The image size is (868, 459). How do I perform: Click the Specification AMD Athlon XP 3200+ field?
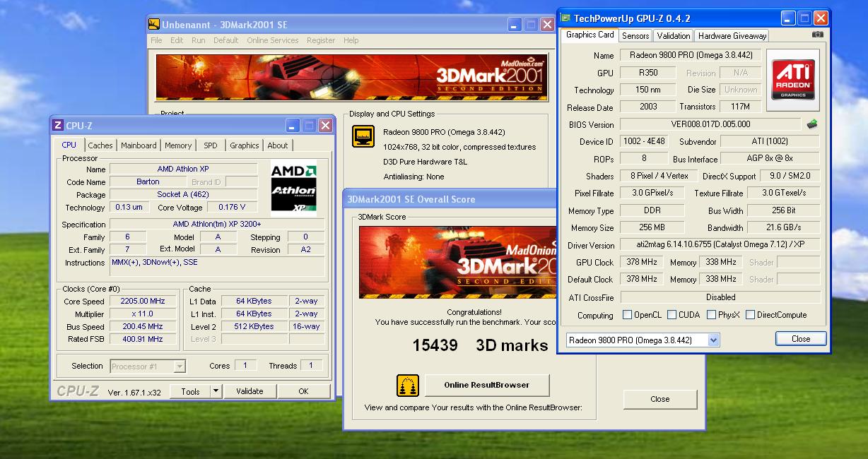tap(217, 224)
